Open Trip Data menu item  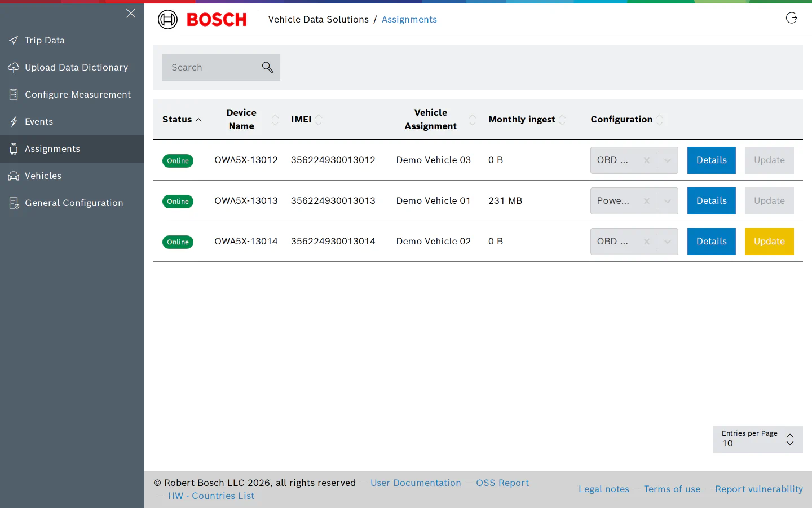click(72, 41)
